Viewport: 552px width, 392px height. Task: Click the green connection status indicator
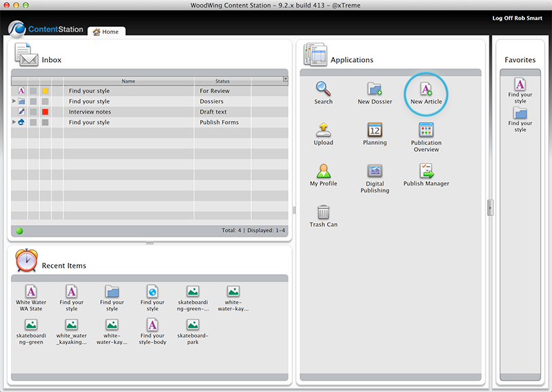tap(19, 231)
